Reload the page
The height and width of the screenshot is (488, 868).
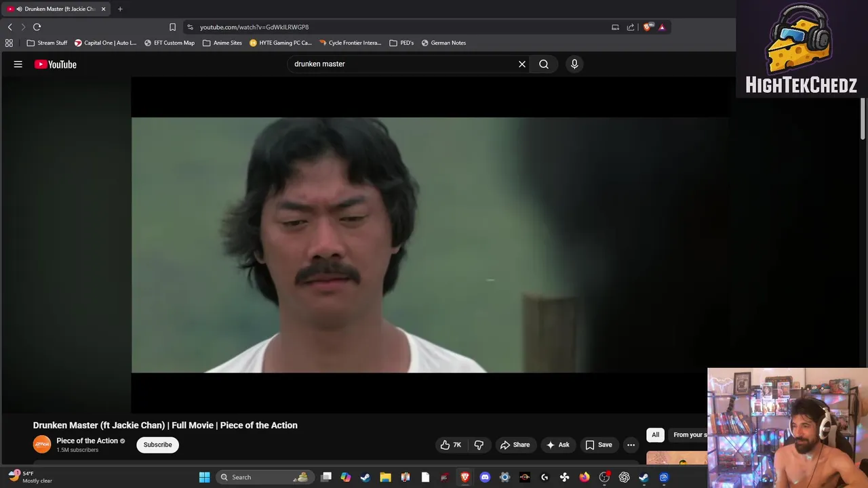[x=37, y=27]
